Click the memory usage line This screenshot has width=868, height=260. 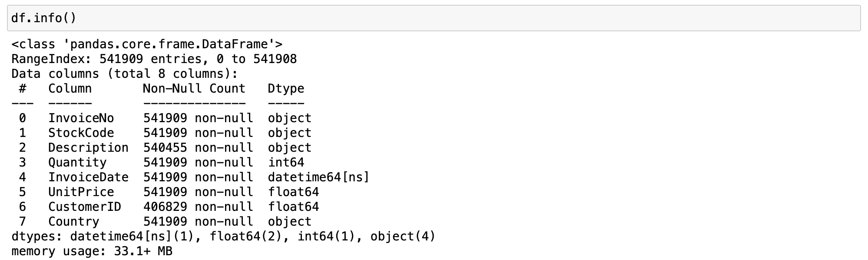pos(92,251)
